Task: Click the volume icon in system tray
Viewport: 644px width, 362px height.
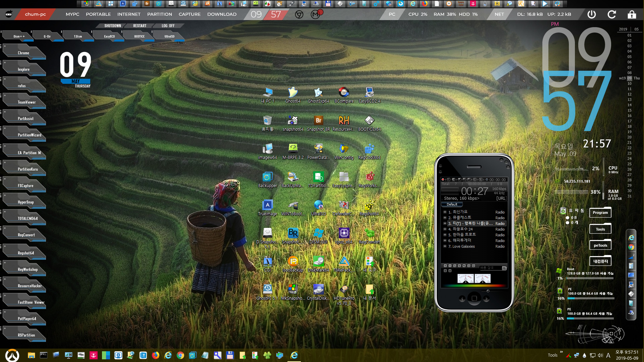Action: click(x=600, y=355)
